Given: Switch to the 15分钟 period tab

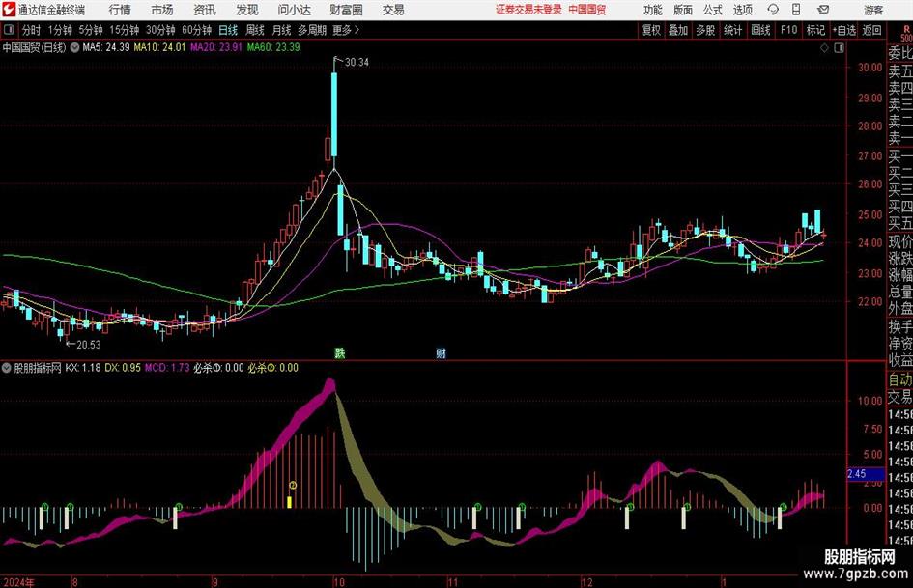Looking at the screenshot, I should click(x=125, y=30).
